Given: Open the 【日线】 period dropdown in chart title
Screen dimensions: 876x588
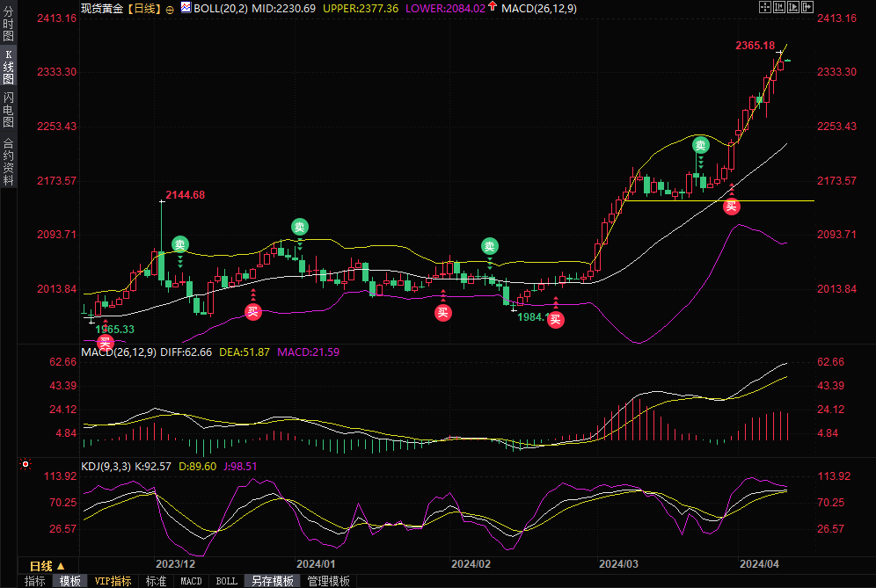Looking at the screenshot, I should click(x=143, y=8).
